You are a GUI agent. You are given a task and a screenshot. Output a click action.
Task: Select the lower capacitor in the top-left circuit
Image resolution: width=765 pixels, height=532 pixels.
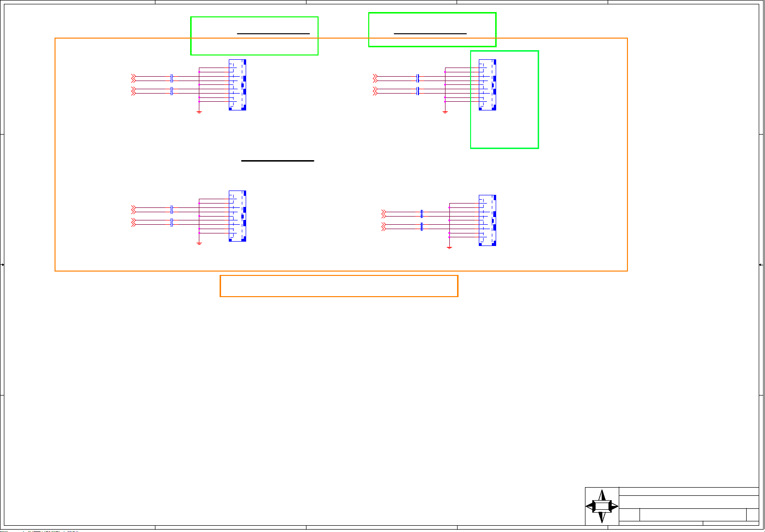[x=172, y=91]
